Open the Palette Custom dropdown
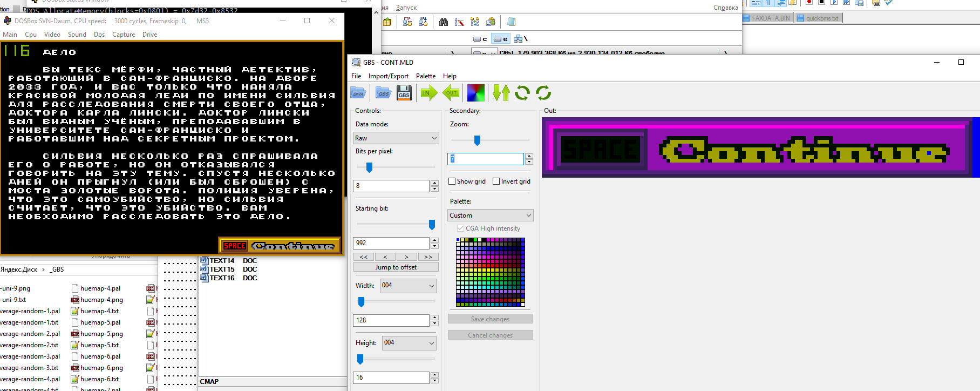 click(490, 215)
